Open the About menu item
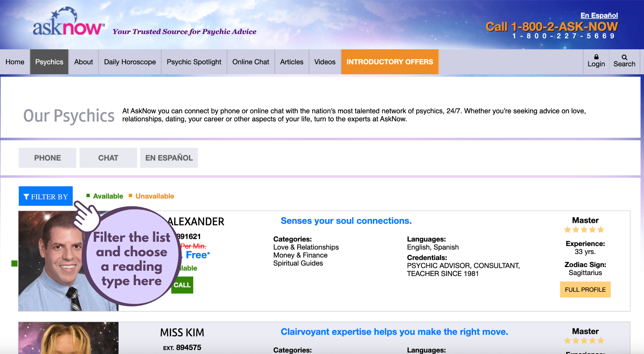This screenshot has width=644, height=354. [84, 62]
